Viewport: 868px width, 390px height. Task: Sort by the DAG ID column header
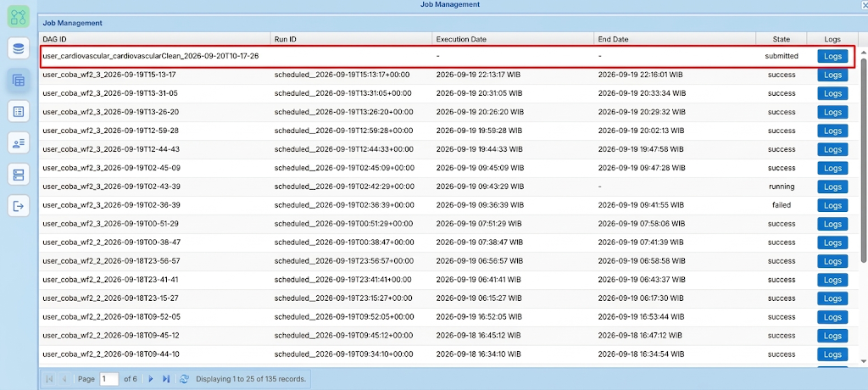click(x=154, y=39)
